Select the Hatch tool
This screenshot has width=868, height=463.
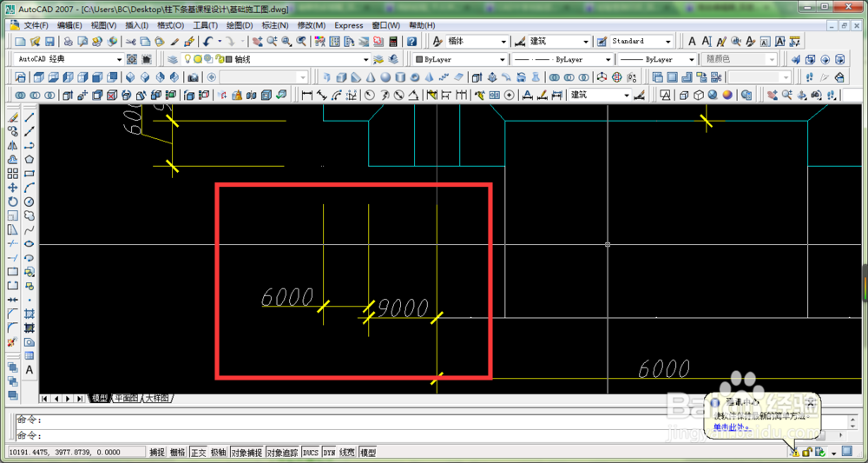[x=30, y=314]
